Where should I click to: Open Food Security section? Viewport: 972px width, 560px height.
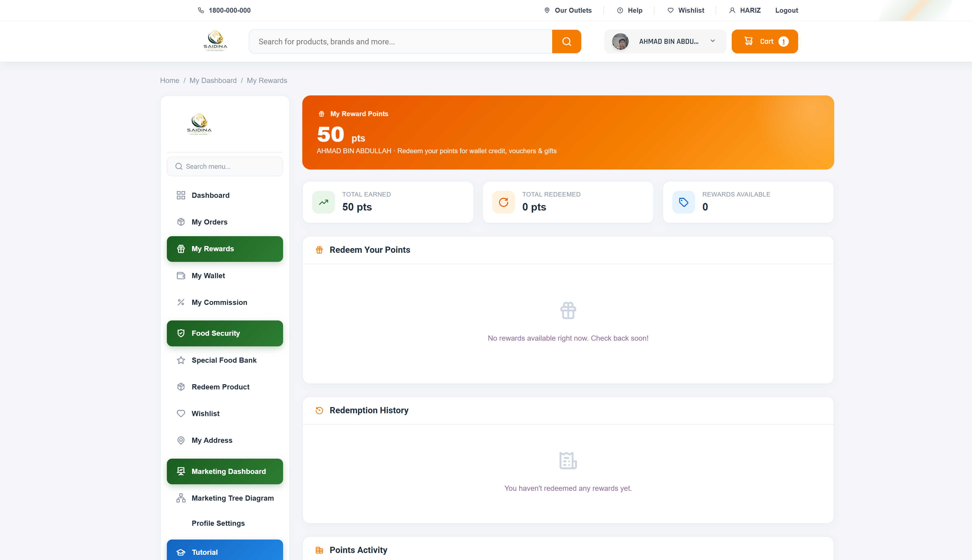tap(225, 333)
